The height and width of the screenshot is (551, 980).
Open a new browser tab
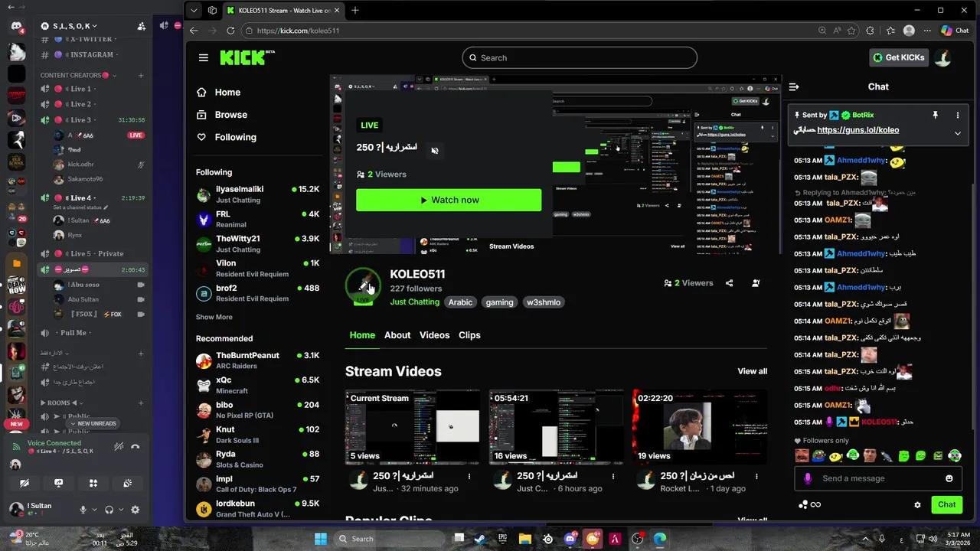pyautogui.click(x=354, y=10)
